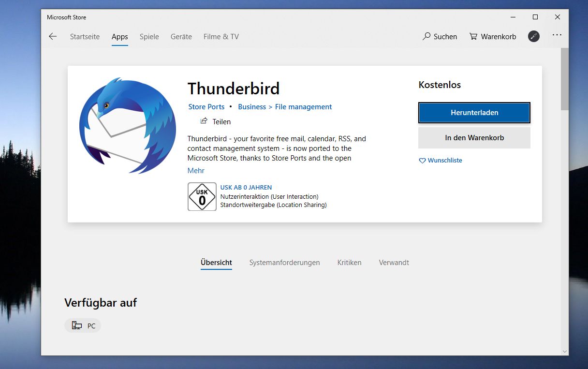Open the USK AB 0 JAHREN link
The width and height of the screenshot is (588, 369).
click(246, 188)
